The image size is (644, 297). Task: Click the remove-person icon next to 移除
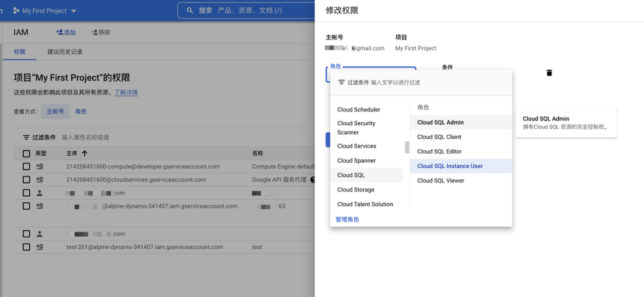(94, 32)
